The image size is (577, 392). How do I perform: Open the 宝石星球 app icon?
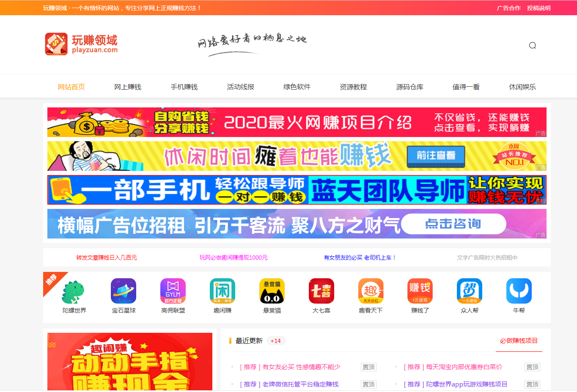(124, 291)
